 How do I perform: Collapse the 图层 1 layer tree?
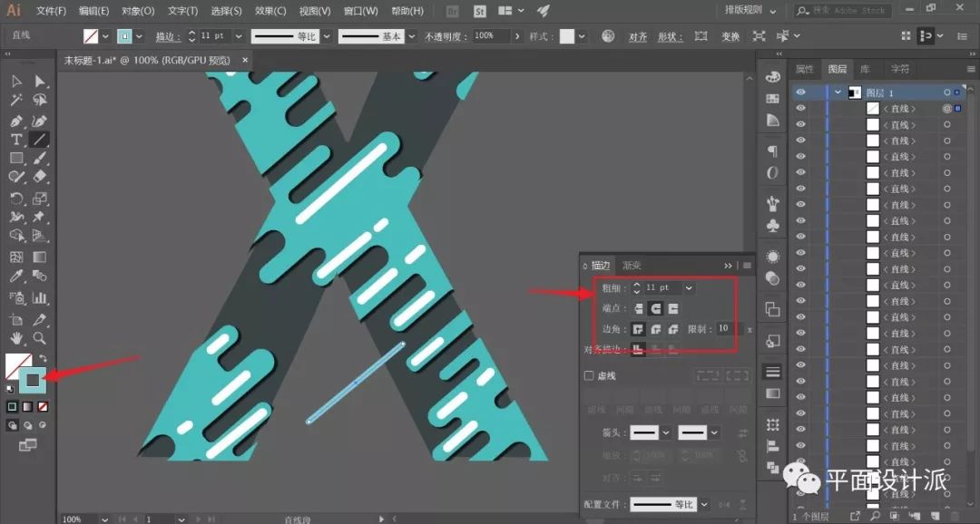coord(838,92)
